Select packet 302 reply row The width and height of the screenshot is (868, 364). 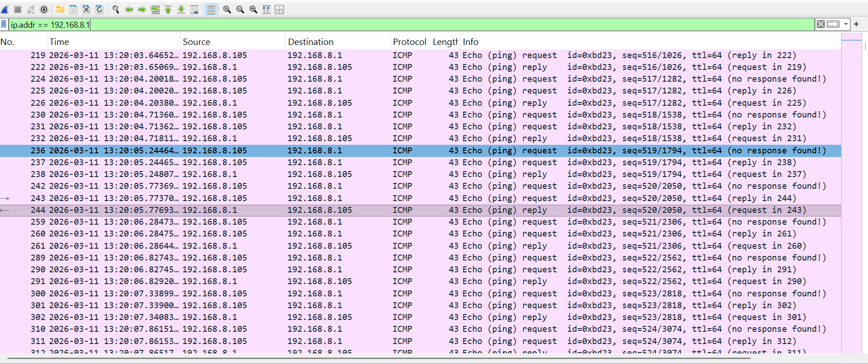tap(421, 317)
